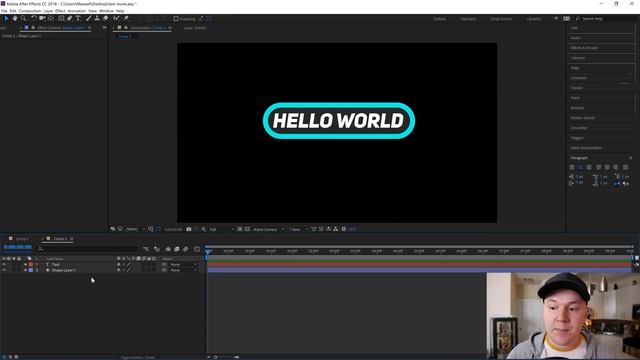Open parent dropdown for Text layer
This screenshot has height=360, width=640.
click(183, 264)
